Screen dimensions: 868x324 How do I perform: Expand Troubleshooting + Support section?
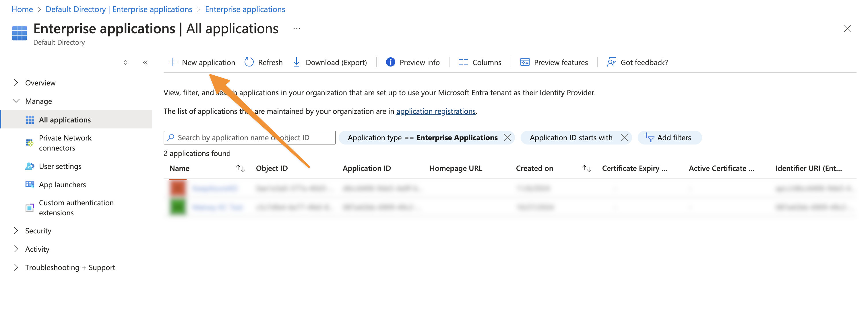pos(16,268)
